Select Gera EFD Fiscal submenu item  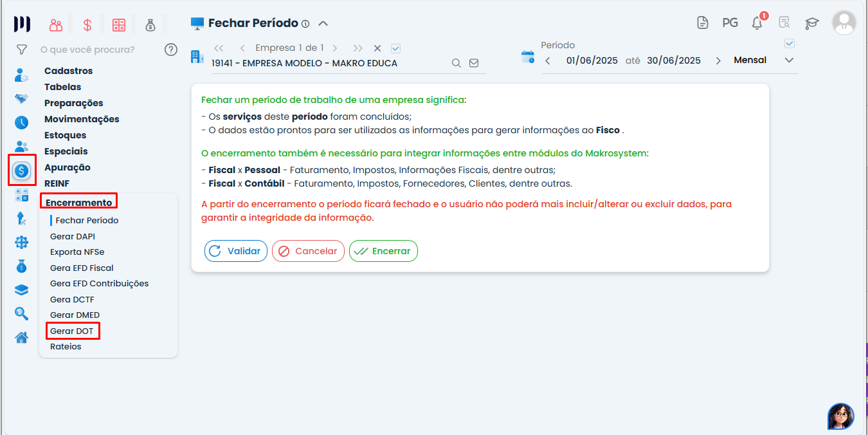[82, 268]
